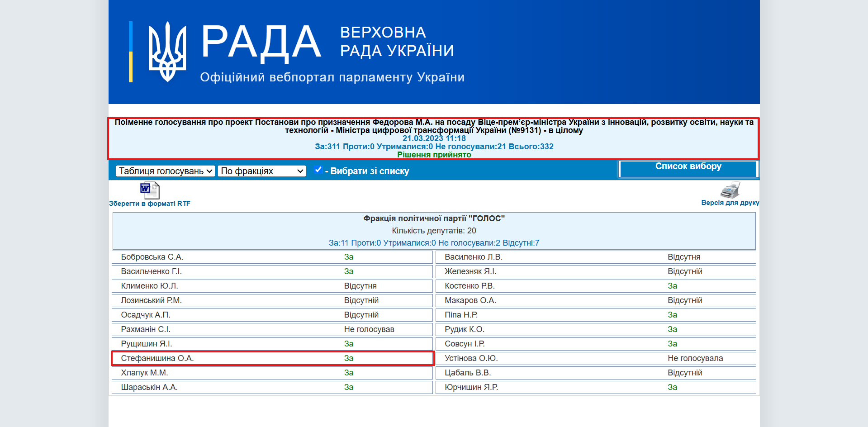Click the vote date '21.03.2023 11:18'
Viewport: 868px width, 427px height.
pos(434,138)
